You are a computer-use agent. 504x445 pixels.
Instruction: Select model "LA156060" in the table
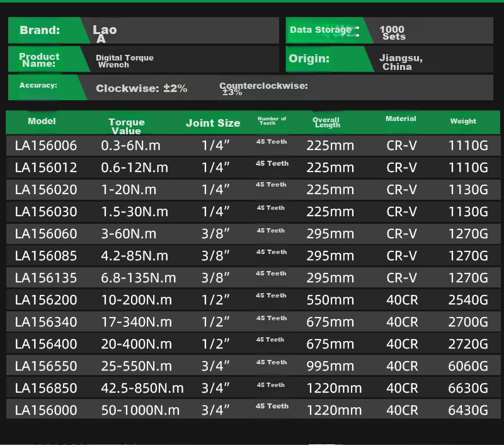tap(46, 234)
